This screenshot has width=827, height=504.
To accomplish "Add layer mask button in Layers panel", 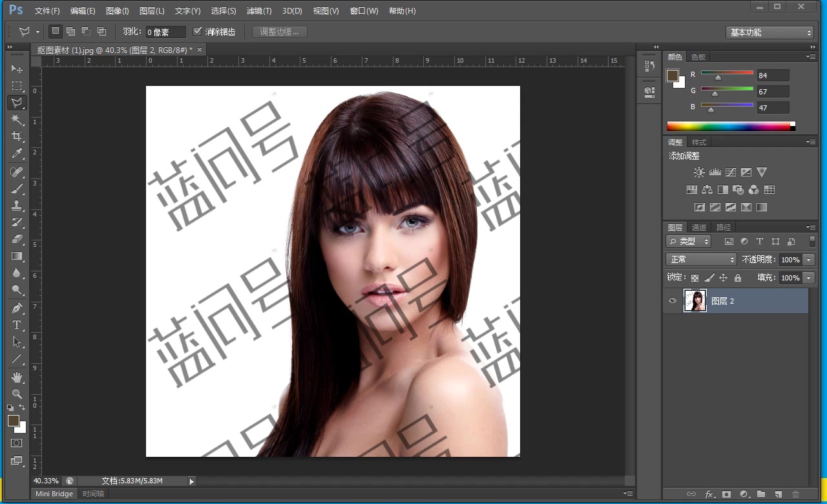I will click(x=726, y=494).
